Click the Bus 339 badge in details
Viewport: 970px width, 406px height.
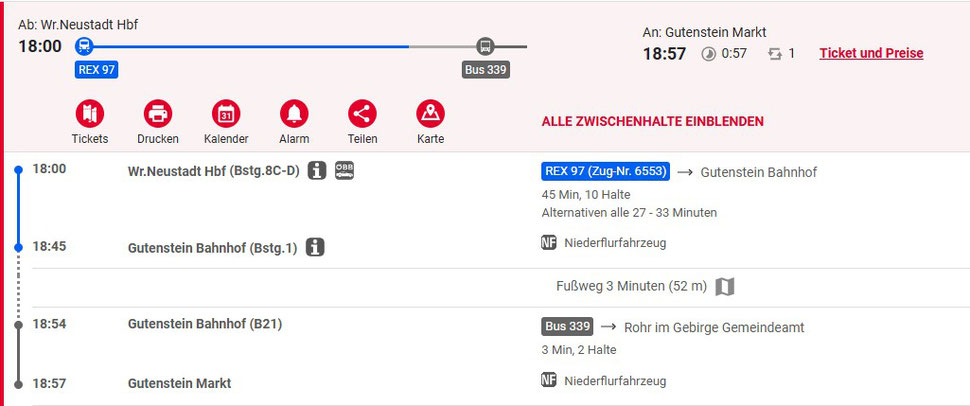[x=567, y=327]
